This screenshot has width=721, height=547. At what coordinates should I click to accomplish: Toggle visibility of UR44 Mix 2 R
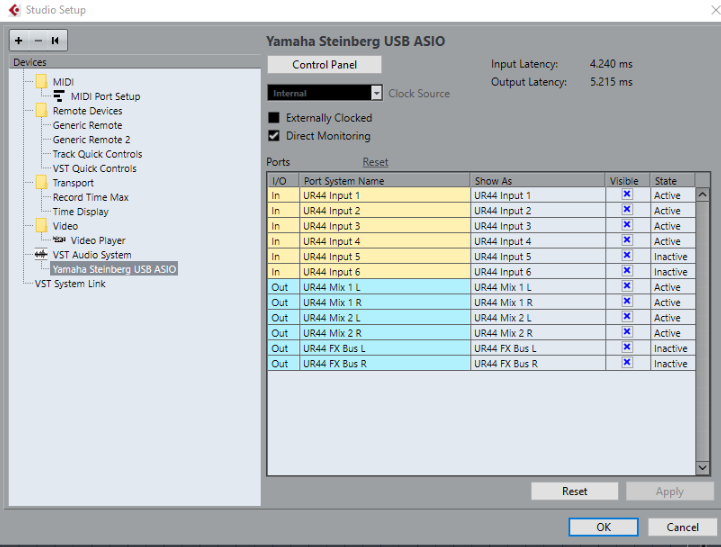[626, 332]
